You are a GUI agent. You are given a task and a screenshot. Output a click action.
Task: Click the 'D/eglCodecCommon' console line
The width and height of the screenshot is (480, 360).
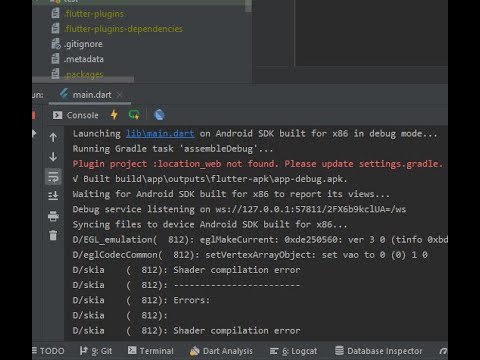(250, 255)
